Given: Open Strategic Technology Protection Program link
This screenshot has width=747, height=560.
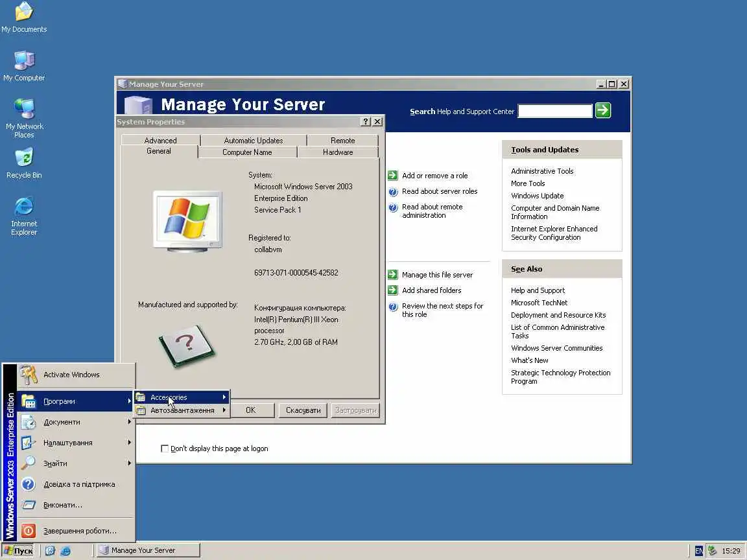Looking at the screenshot, I should 560,377.
